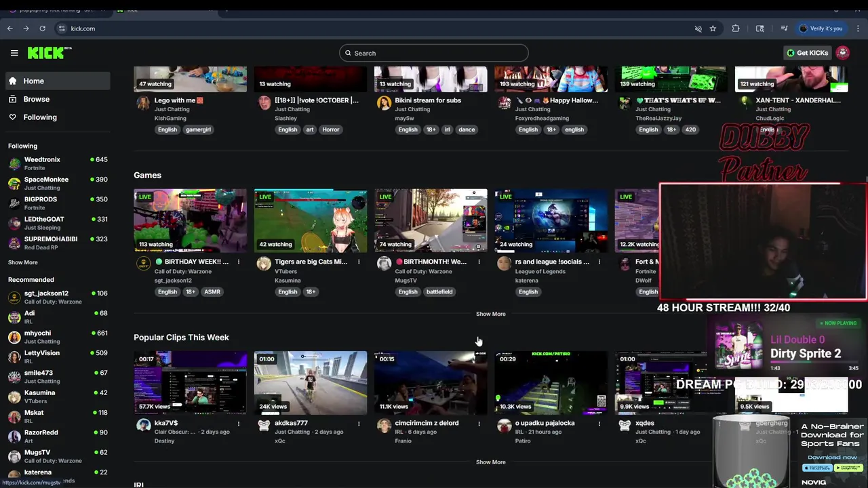Click BIGPRODS channel avatar in sidebar
The height and width of the screenshot is (488, 868).
[x=14, y=203]
